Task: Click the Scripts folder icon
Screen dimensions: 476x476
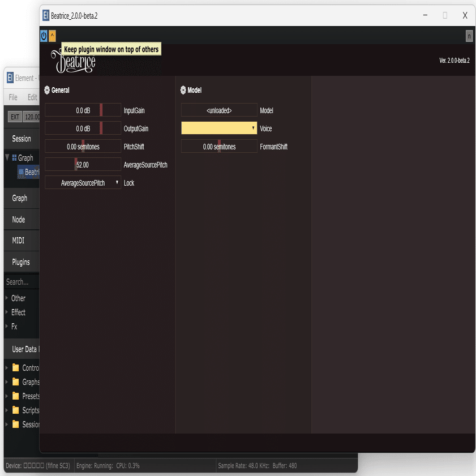Action: [15, 410]
